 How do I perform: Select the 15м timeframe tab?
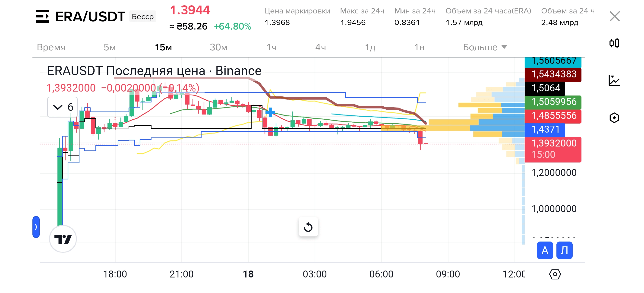coord(163,47)
